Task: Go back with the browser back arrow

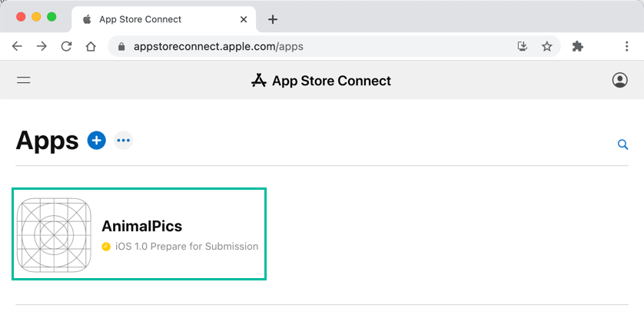Action: [x=17, y=46]
